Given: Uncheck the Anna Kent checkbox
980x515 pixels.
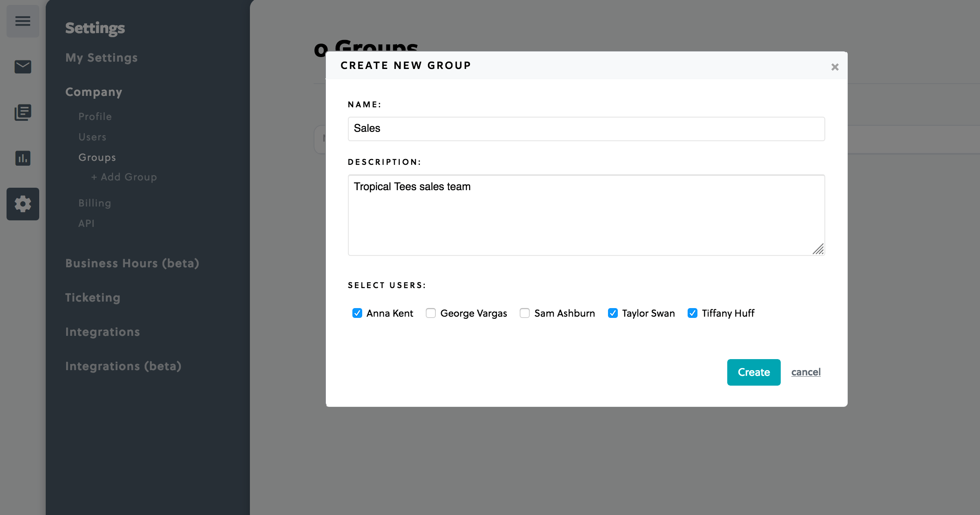Looking at the screenshot, I should (x=357, y=313).
